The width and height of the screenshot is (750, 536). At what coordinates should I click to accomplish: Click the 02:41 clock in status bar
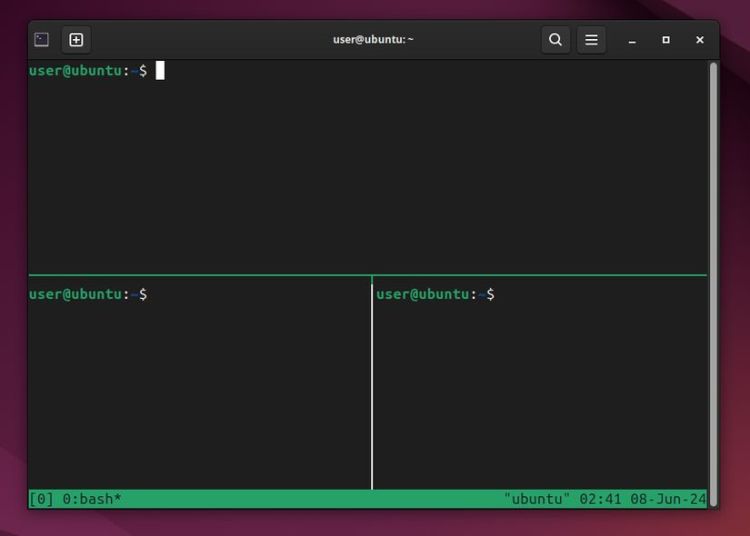600,498
